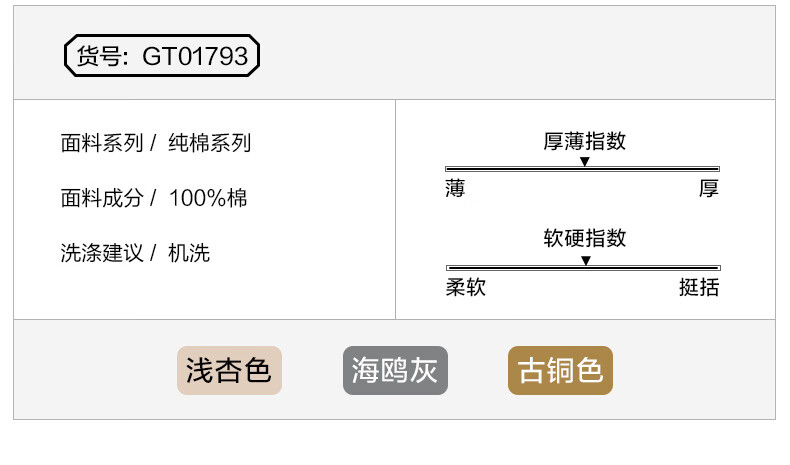Select the 海鸥灰 color swatch

(395, 370)
